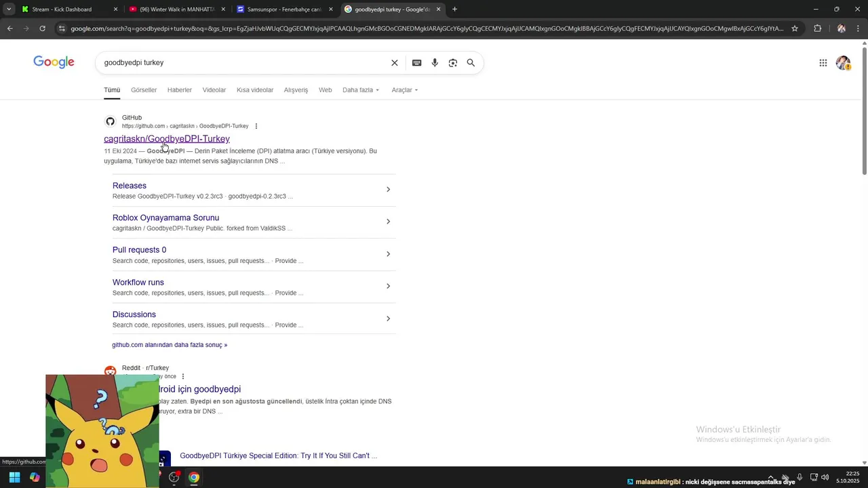The height and width of the screenshot is (488, 868).
Task: Close the Kick Dashboard browser tab
Action: [x=115, y=9]
